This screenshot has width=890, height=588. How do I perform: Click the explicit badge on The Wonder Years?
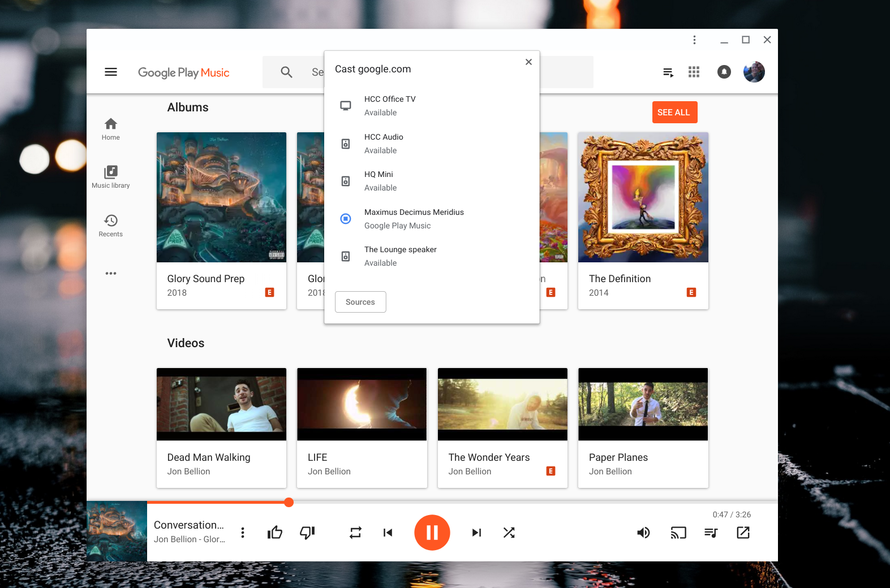click(x=551, y=471)
